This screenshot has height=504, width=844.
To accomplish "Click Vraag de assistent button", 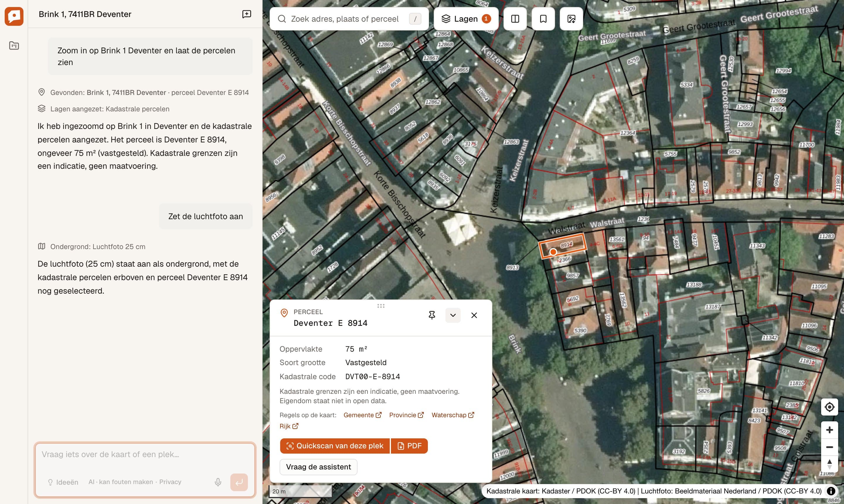I will (318, 467).
